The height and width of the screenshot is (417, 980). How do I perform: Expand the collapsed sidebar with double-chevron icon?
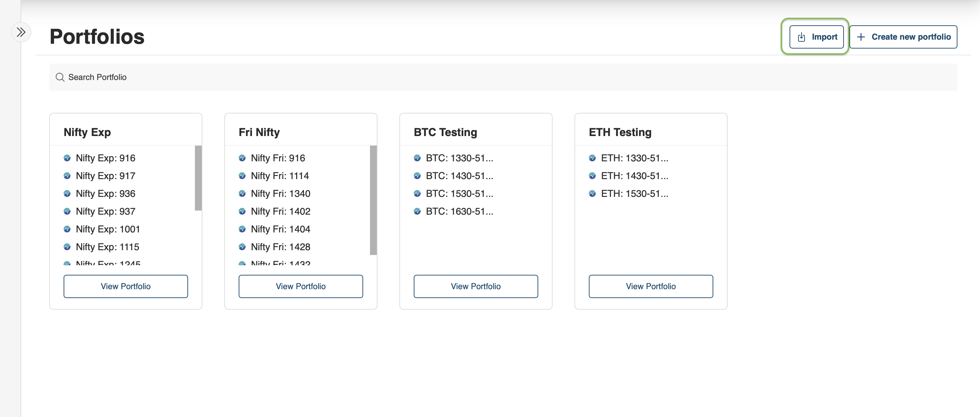pos(21,32)
